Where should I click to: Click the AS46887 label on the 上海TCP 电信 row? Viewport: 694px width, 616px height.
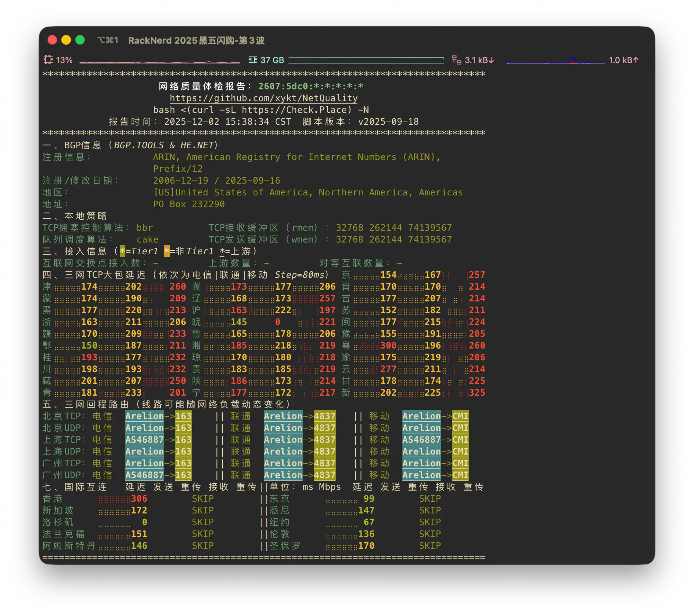tap(144, 440)
